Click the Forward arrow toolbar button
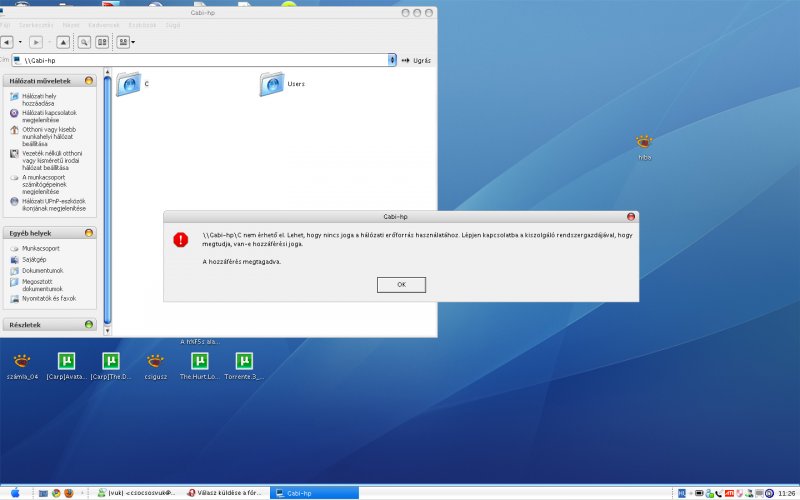 click(36, 42)
